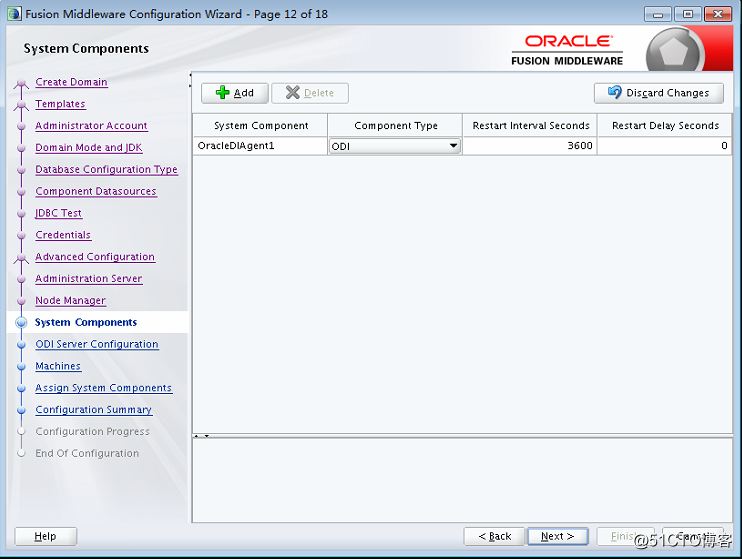Image resolution: width=742 pixels, height=559 pixels.
Task: Open the Component Type ODI dropdown
Action: tap(395, 146)
